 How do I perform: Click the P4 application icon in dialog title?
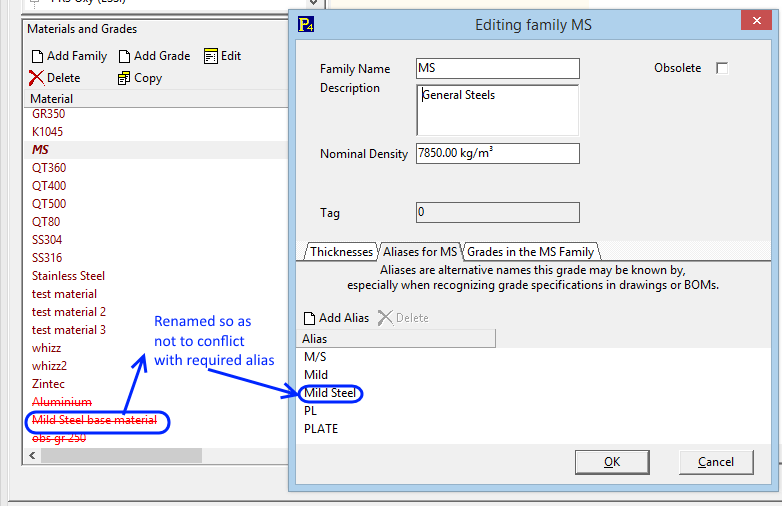click(306, 24)
